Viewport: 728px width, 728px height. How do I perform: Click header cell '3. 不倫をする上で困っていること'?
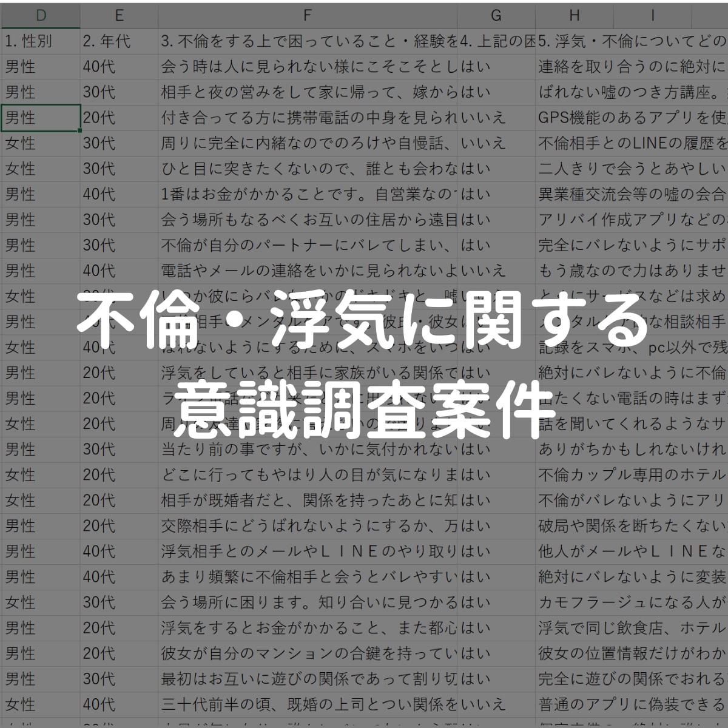(308, 41)
